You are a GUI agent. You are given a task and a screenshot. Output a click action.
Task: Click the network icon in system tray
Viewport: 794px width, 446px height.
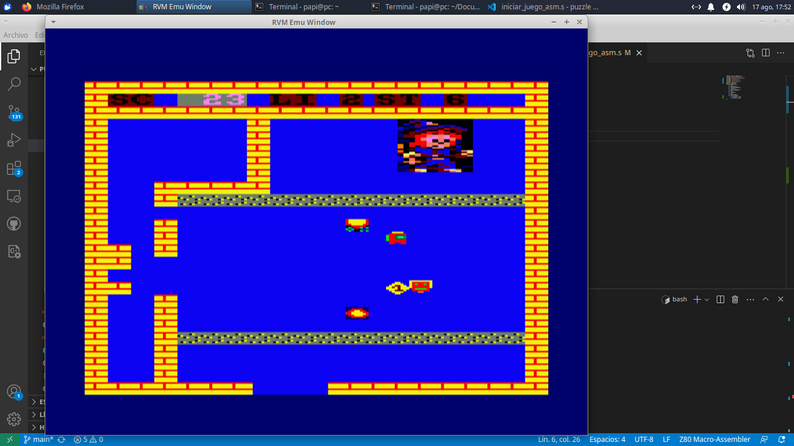click(x=696, y=7)
